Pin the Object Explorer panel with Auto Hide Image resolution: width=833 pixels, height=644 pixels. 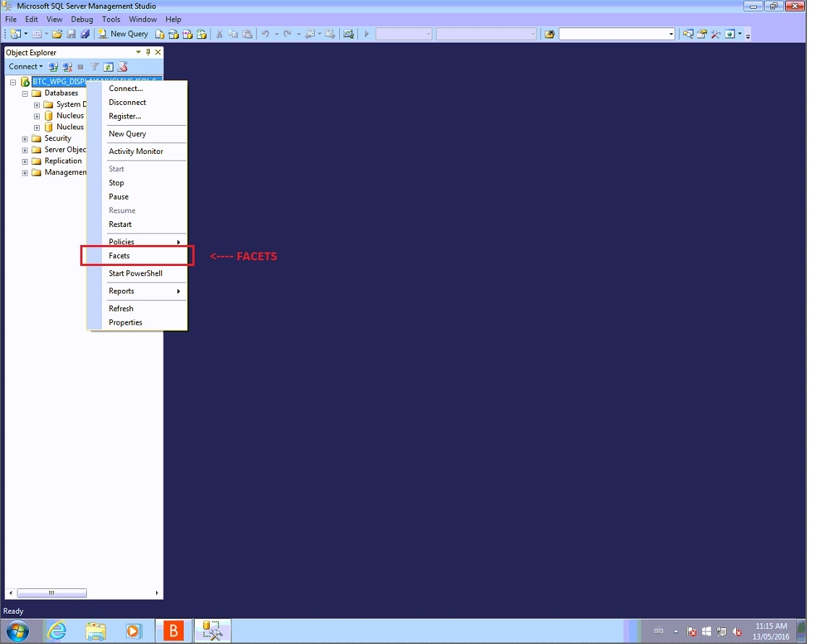148,52
